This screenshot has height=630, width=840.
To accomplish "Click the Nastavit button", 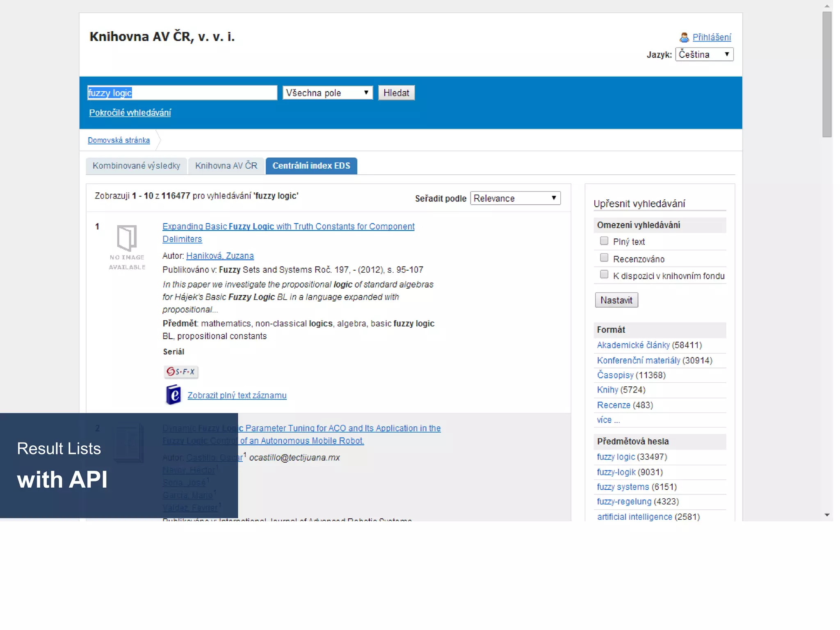I will click(616, 300).
